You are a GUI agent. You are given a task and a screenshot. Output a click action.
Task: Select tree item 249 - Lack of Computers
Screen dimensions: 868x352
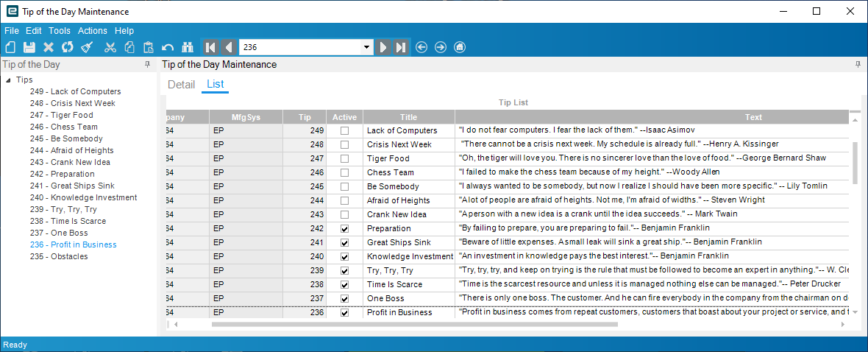pos(75,91)
